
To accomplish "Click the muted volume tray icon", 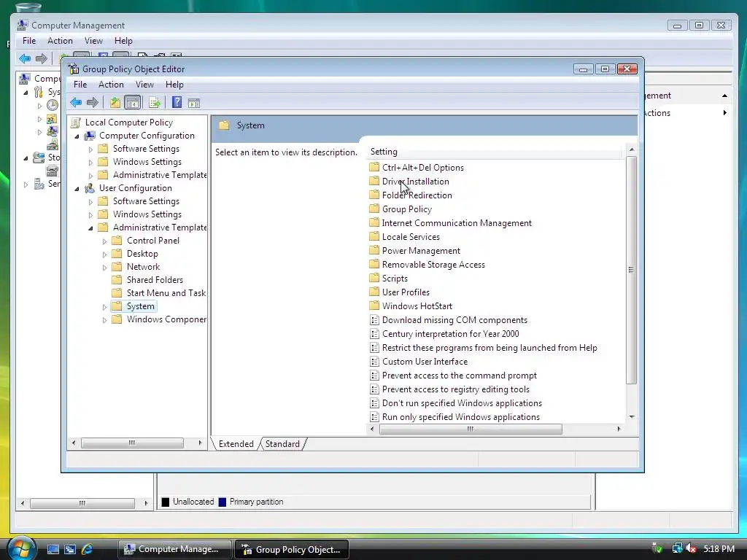I will click(x=692, y=548).
